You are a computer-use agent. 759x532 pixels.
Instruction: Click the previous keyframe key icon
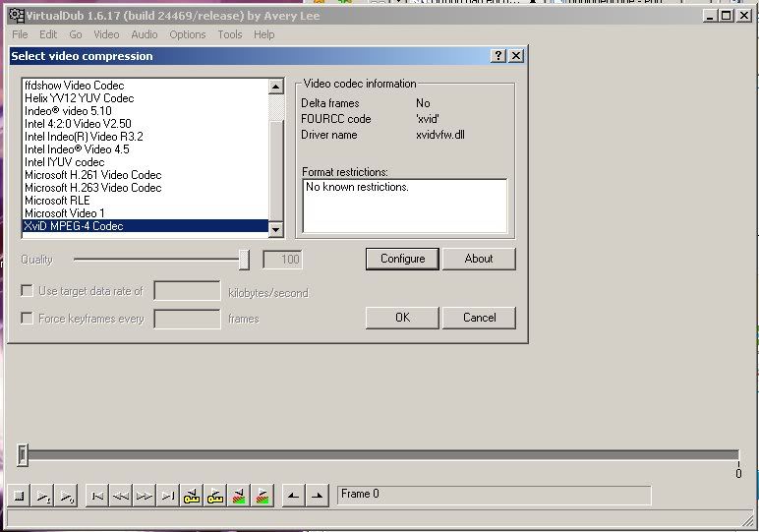(192, 496)
